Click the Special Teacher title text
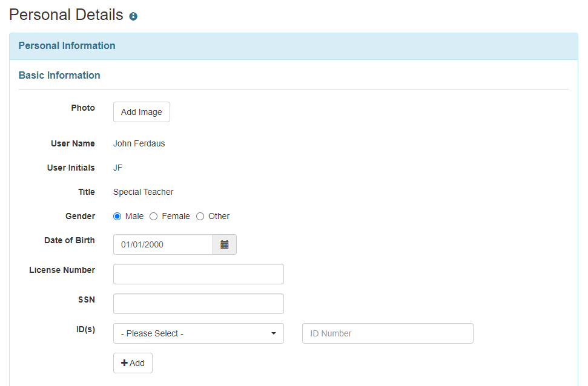The height and width of the screenshot is (386, 588). pos(144,192)
